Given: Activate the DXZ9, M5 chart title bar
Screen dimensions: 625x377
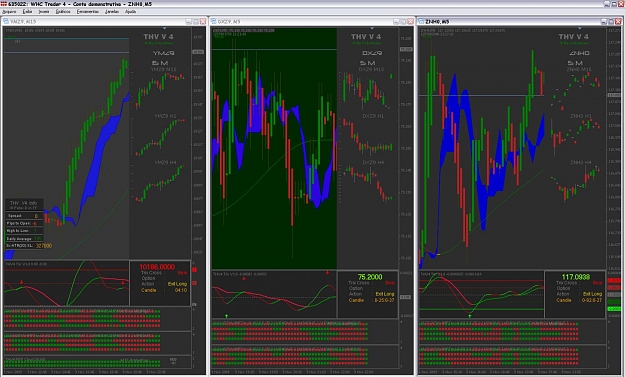Looking at the screenshot, I should pos(312,22).
